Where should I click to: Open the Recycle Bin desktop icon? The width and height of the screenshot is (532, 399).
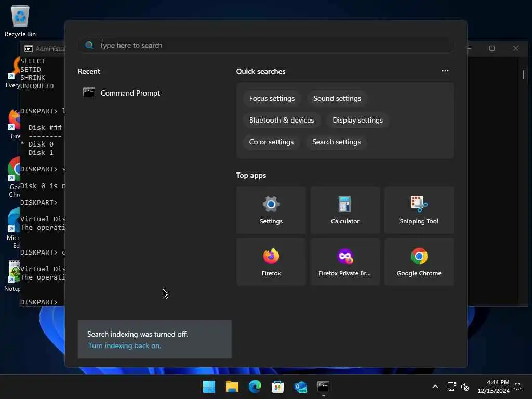pyautogui.click(x=20, y=21)
